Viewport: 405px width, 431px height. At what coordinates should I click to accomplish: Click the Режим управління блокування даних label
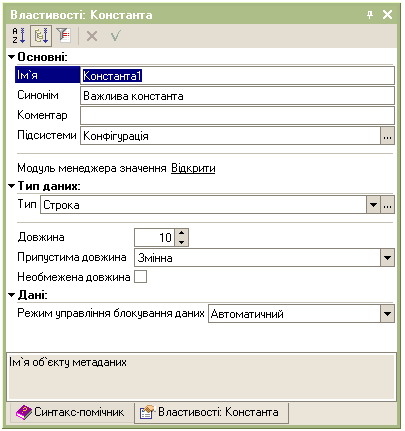111,313
